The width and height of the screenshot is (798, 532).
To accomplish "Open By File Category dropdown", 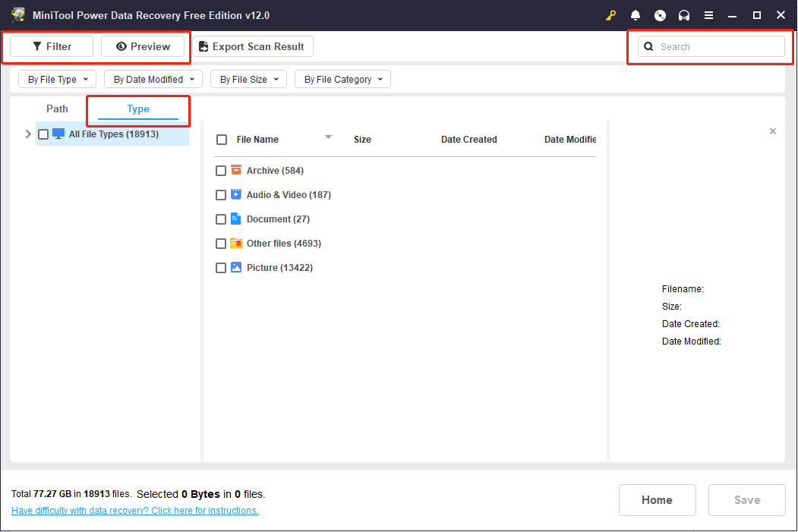I will pos(342,80).
